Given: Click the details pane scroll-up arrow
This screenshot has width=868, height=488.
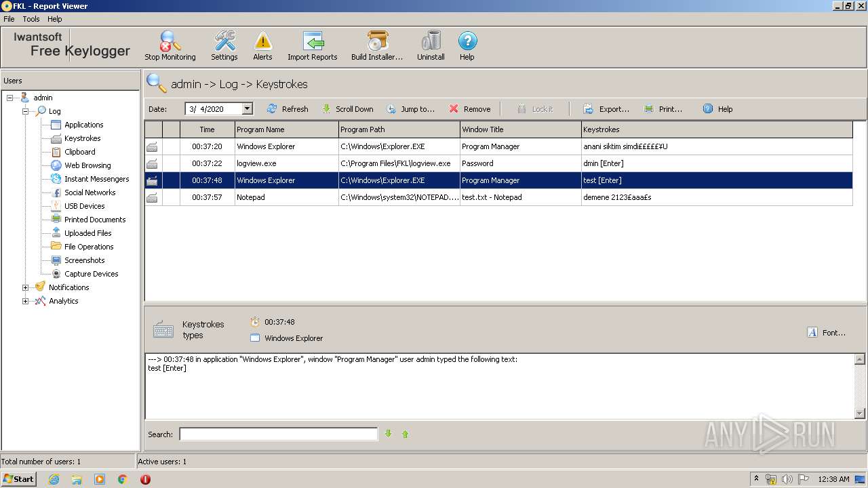Looking at the screenshot, I should tap(860, 360).
